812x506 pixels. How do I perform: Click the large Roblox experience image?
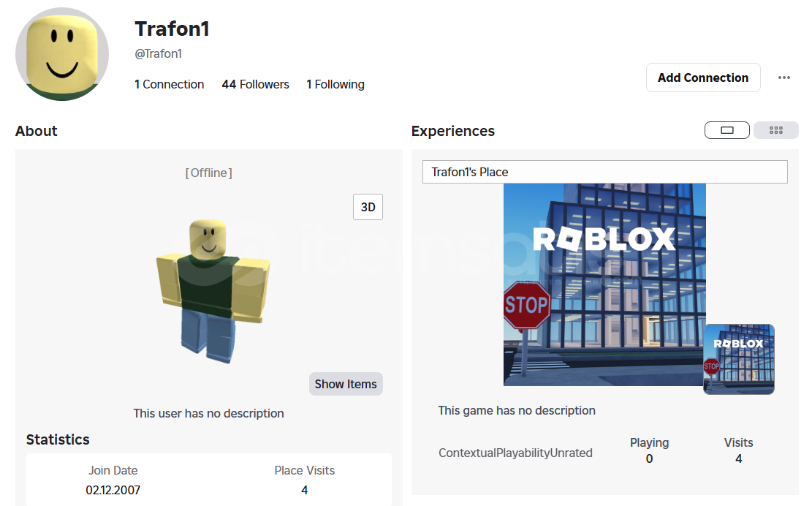point(604,284)
